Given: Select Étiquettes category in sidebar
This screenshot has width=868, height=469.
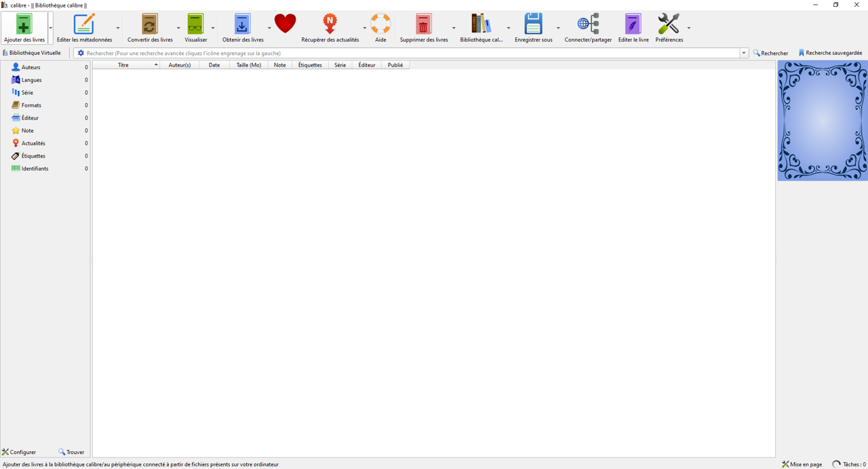Looking at the screenshot, I should tap(33, 156).
